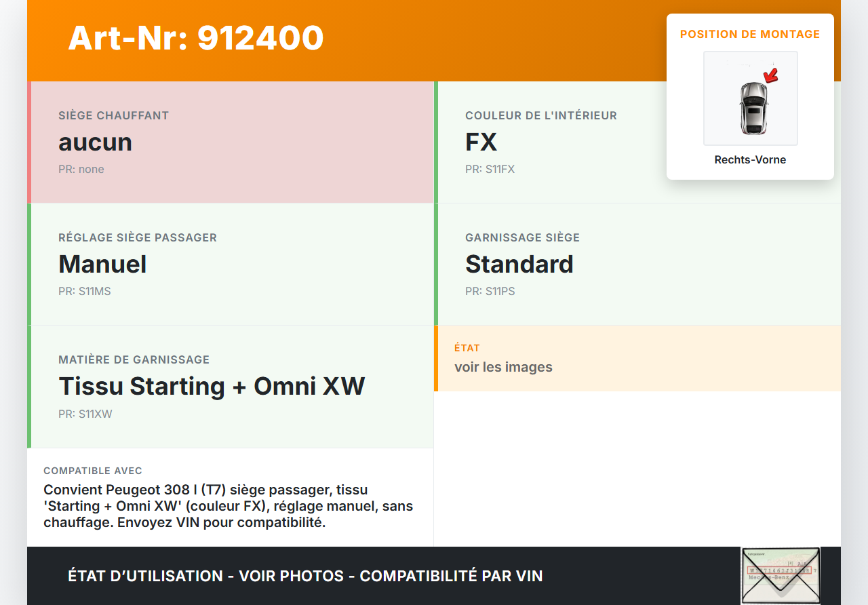Screen dimensions: 868x605
Task: Click the 'PR: none' code
Action: click(81, 170)
